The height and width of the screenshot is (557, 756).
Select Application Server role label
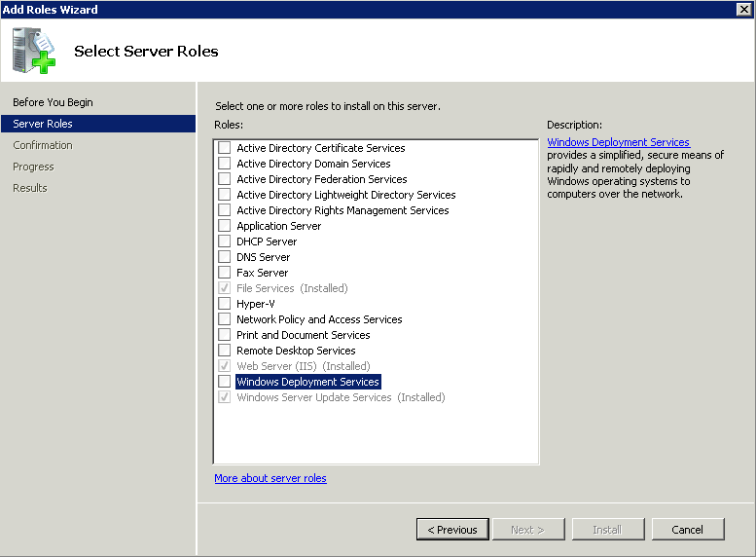(x=278, y=226)
